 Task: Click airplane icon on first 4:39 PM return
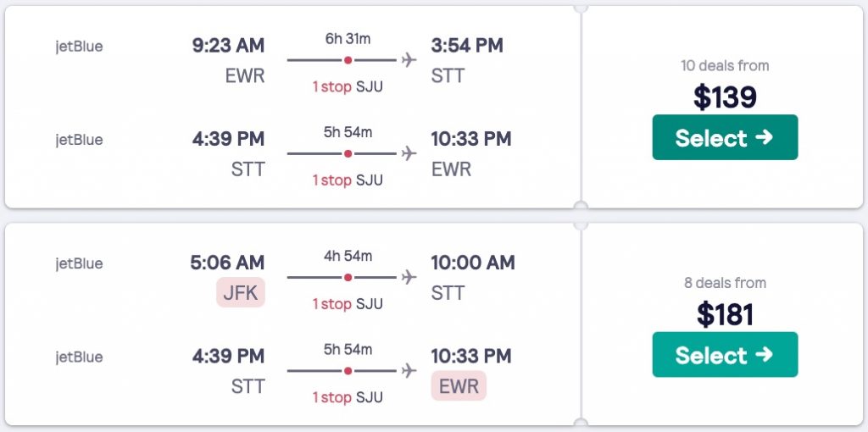[409, 153]
